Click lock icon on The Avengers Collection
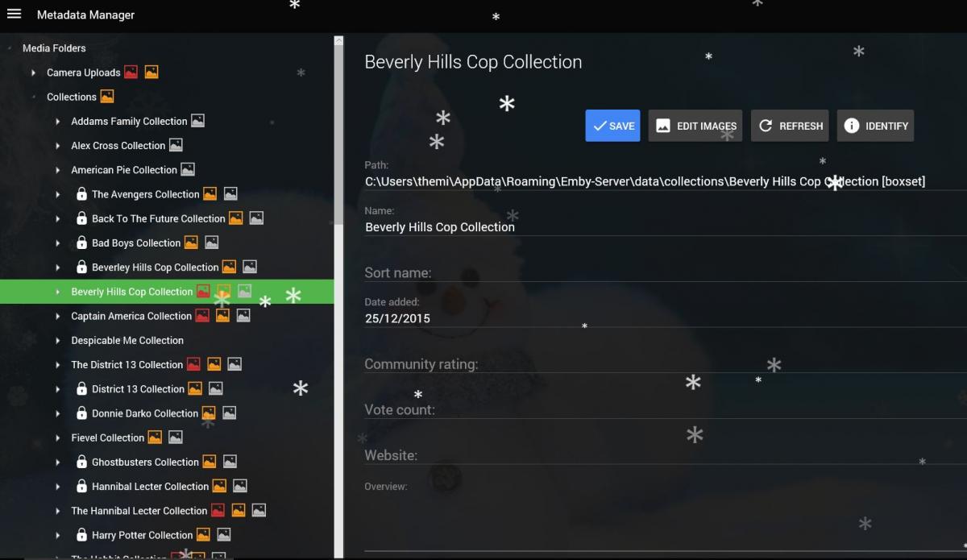 (x=81, y=194)
